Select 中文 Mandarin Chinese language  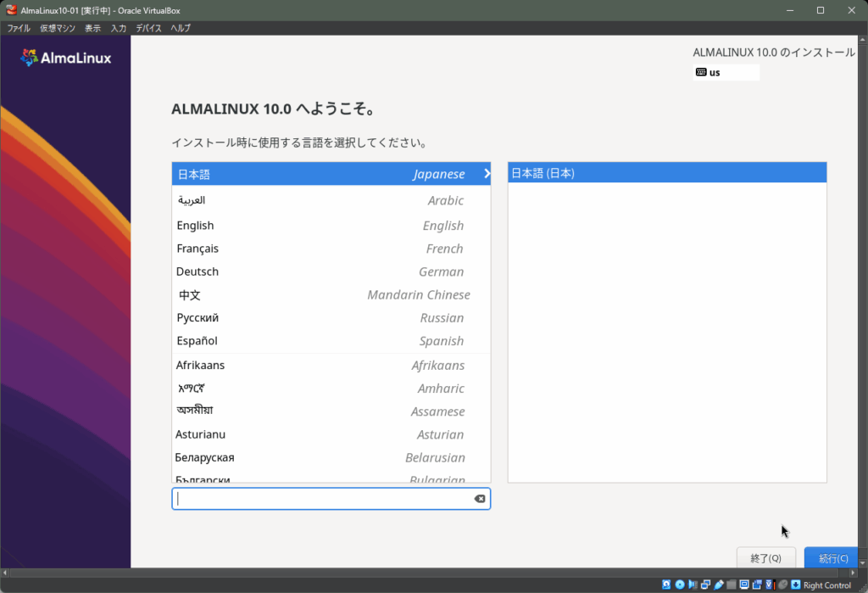[331, 295]
